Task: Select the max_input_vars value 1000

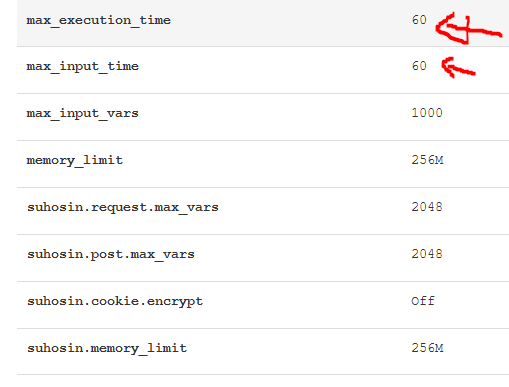Action: [x=427, y=113]
